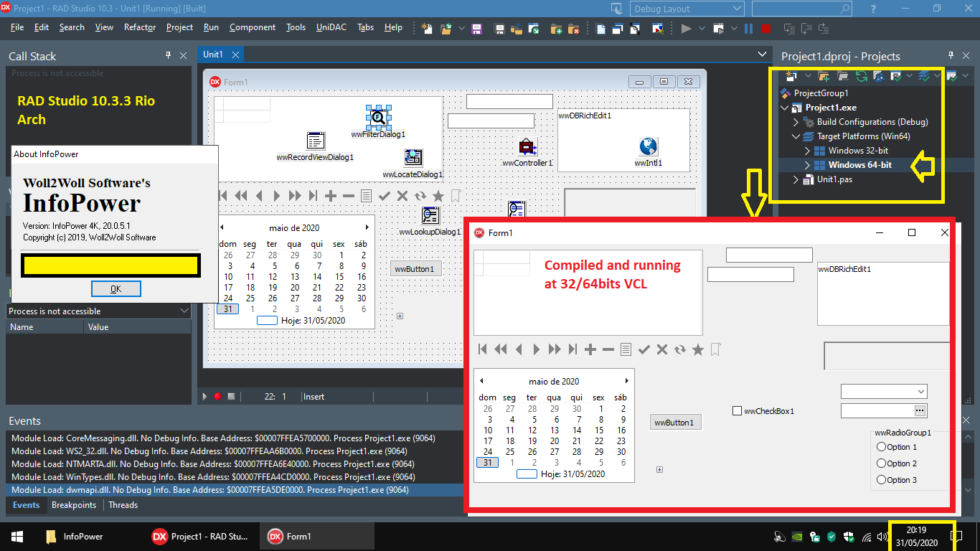
Task: Click the IDE help question mark icon
Action: (873, 9)
